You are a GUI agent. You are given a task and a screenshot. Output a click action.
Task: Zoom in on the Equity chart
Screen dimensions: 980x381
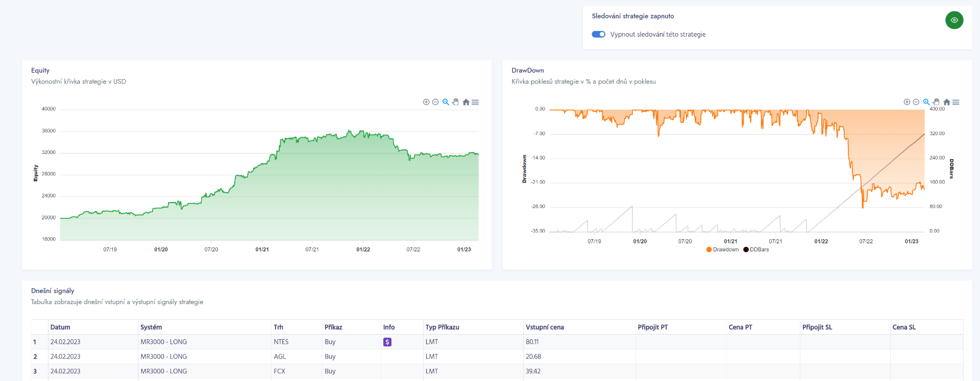click(426, 102)
